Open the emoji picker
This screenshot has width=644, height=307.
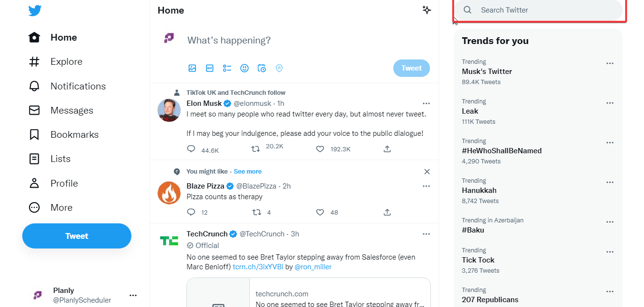click(x=244, y=68)
